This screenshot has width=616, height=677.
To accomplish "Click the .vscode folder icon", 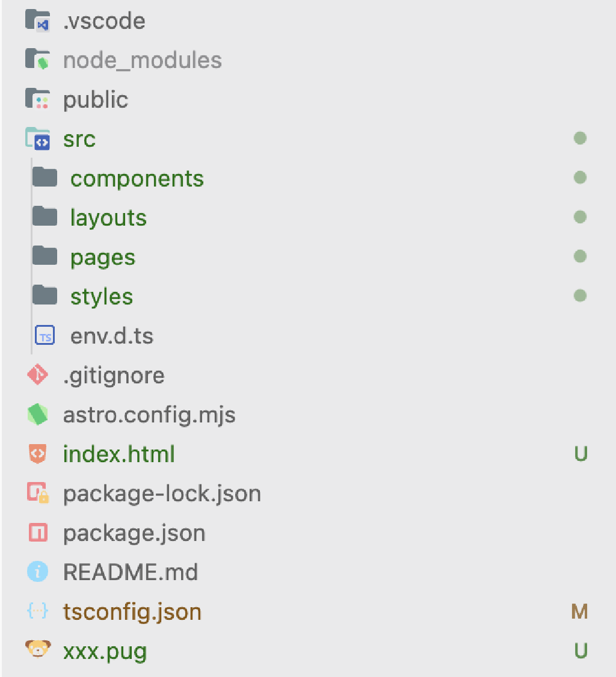I will [x=37, y=21].
